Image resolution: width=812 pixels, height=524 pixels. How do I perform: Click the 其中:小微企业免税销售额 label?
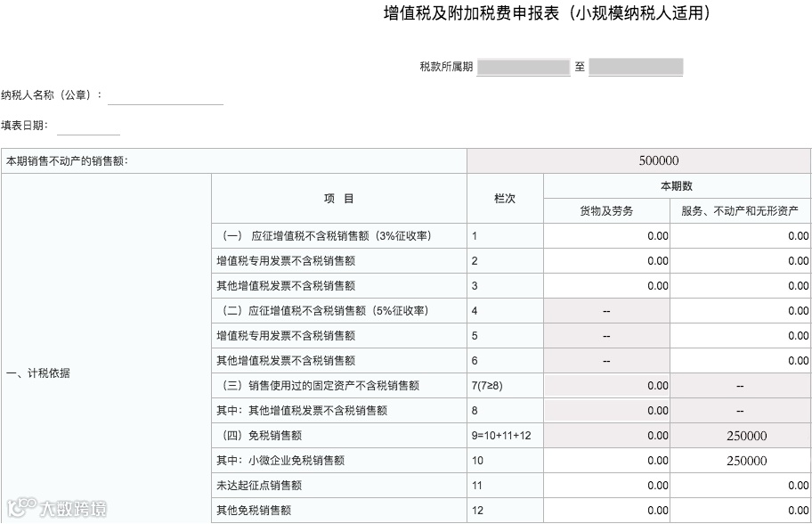coord(280,460)
